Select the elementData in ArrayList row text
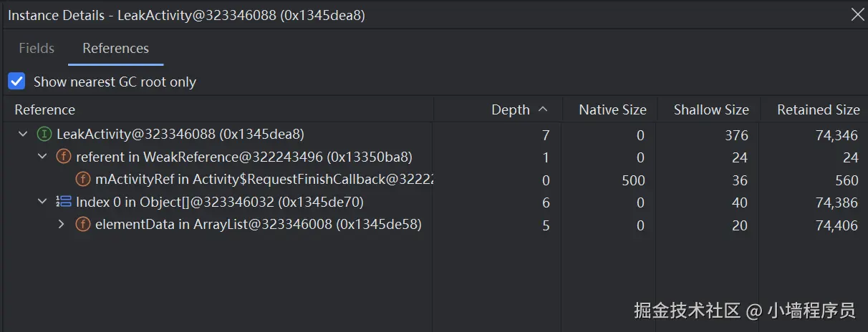The height and width of the screenshot is (332, 868). [258, 225]
